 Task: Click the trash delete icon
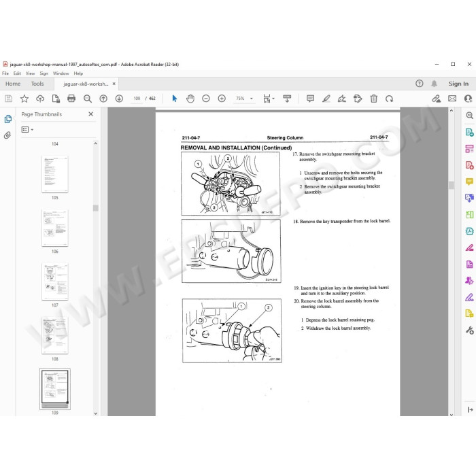374,99
